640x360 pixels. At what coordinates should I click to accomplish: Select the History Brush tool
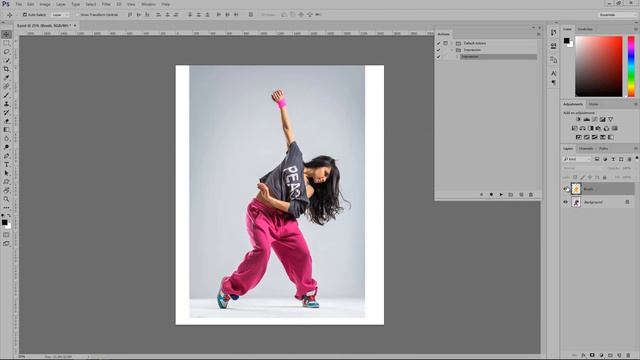(6, 112)
